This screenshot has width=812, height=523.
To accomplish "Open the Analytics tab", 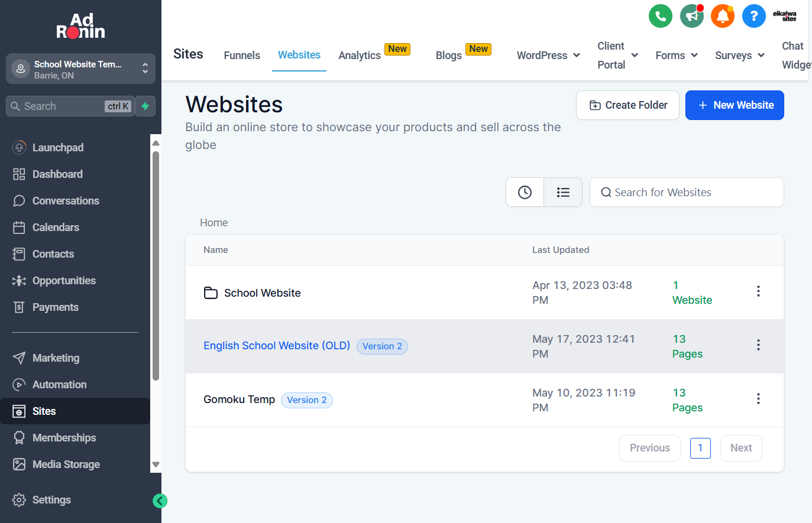I will [360, 56].
